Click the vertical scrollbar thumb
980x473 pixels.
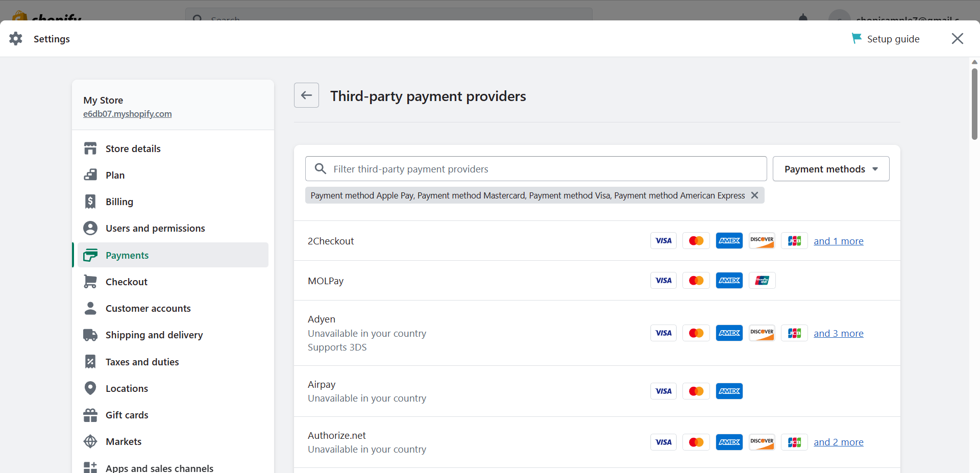(x=974, y=104)
